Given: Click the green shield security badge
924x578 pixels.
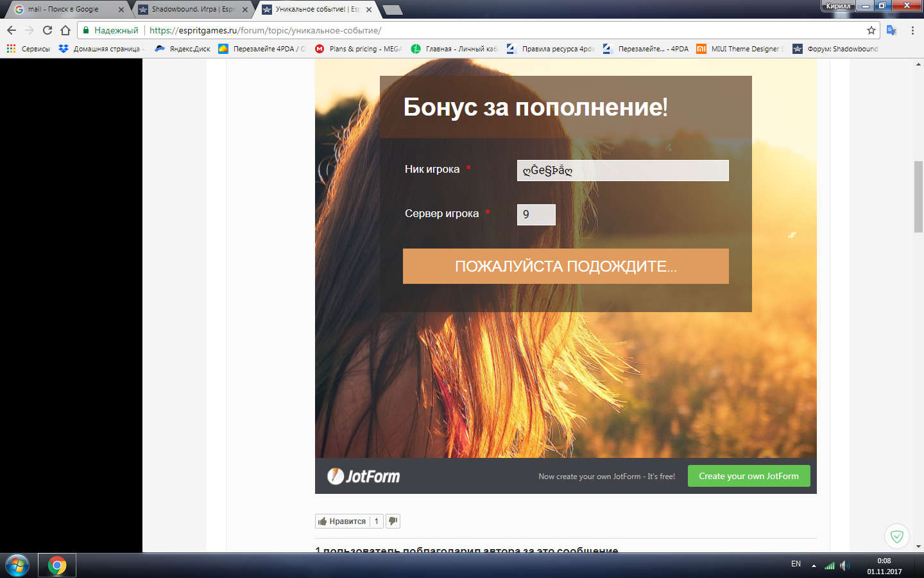Looking at the screenshot, I should pyautogui.click(x=897, y=536).
